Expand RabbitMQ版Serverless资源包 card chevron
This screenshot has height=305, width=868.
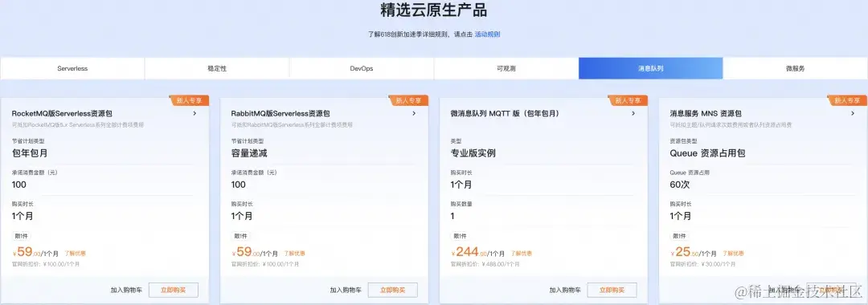pos(414,113)
